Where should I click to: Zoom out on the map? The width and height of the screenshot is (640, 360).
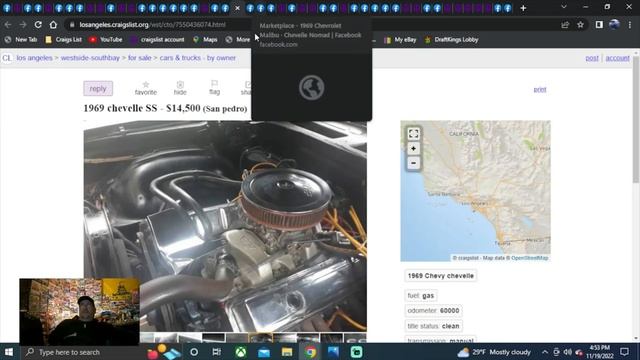pyautogui.click(x=413, y=163)
